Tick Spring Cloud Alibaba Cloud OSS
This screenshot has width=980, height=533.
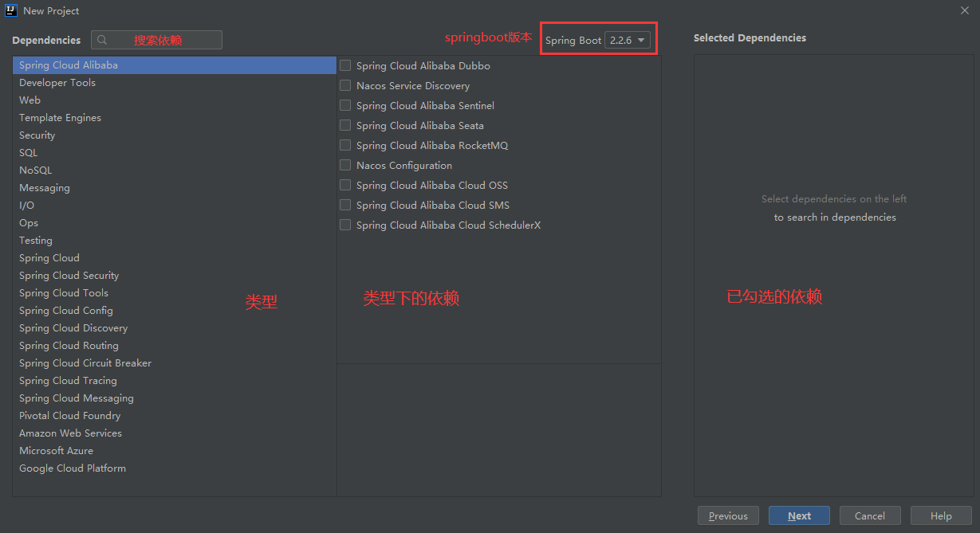point(345,185)
